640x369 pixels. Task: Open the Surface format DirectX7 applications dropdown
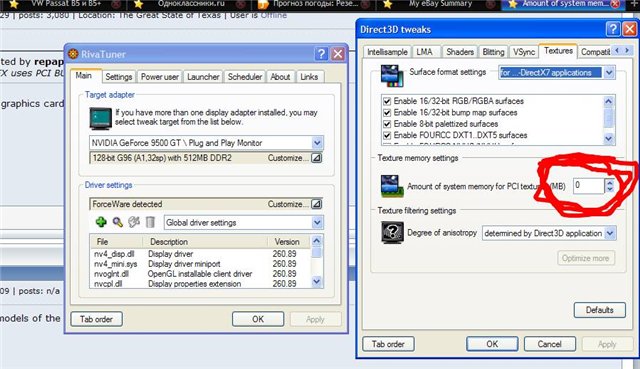point(609,73)
